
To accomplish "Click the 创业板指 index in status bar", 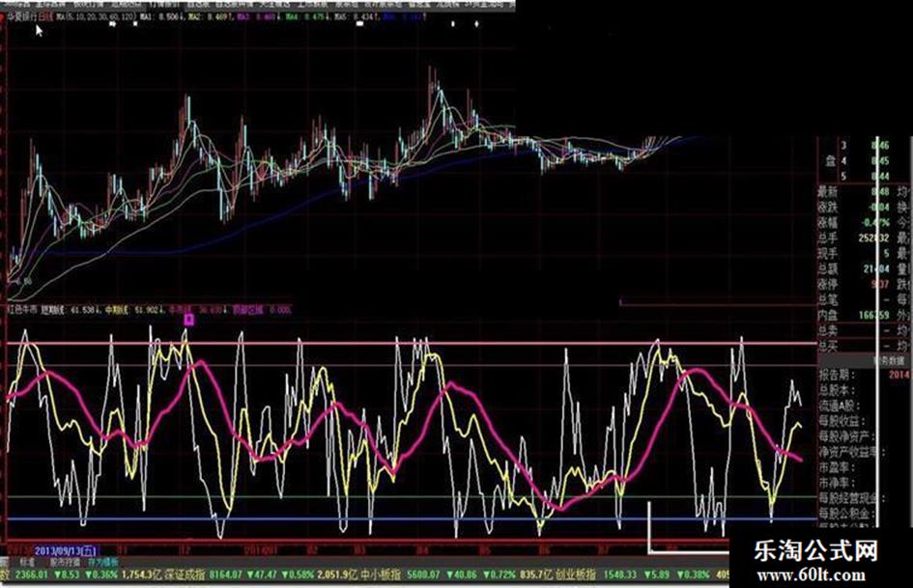I will 577,574.
